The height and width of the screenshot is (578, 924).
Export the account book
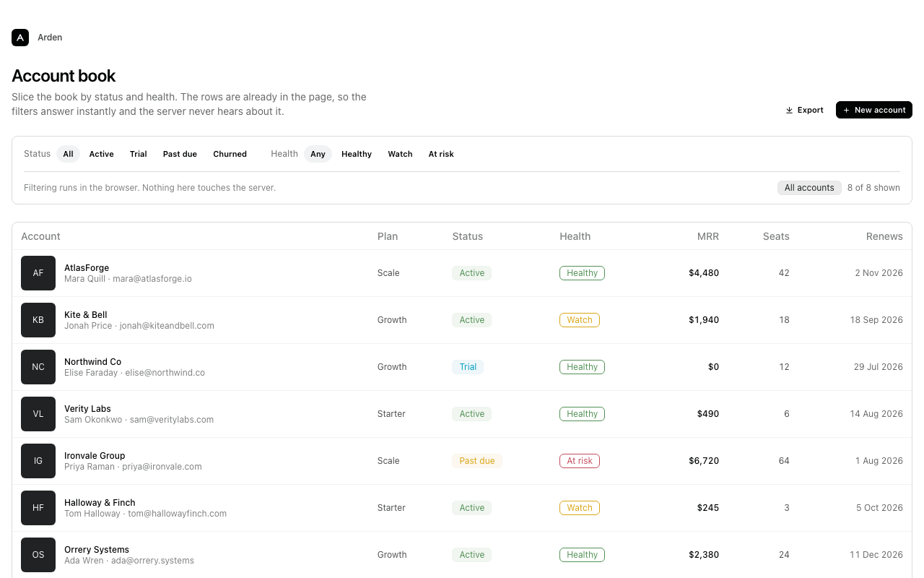[x=804, y=110]
